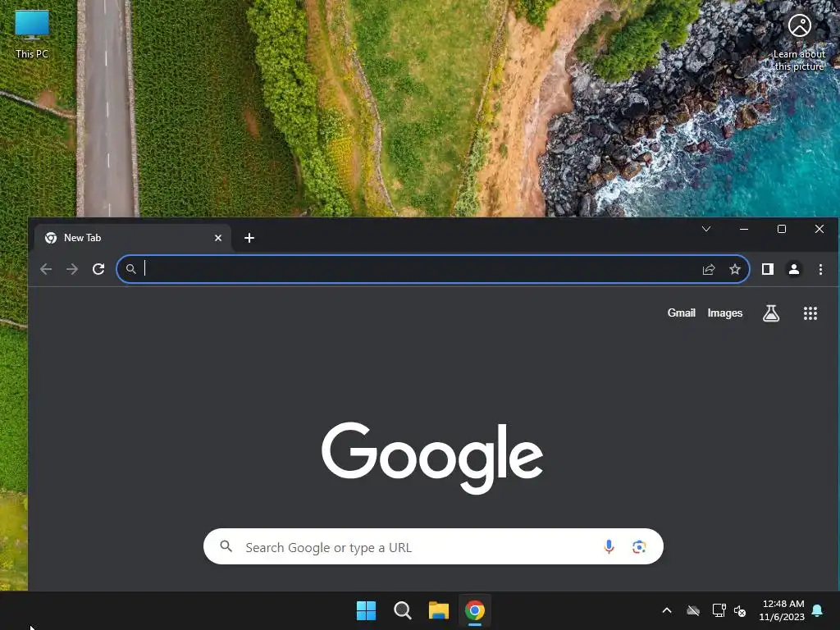The height and width of the screenshot is (630, 840).
Task: Open Chrome's three-dot menu
Action: point(820,269)
